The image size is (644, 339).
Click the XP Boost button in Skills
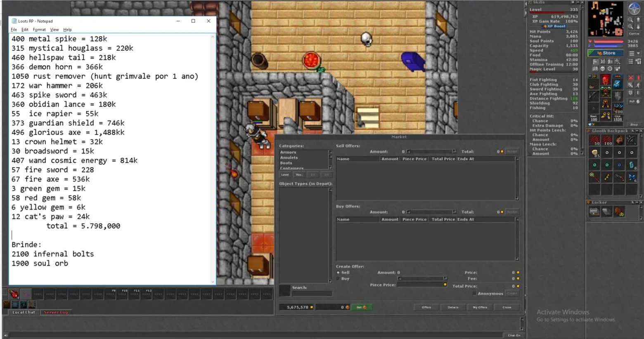[x=554, y=26]
